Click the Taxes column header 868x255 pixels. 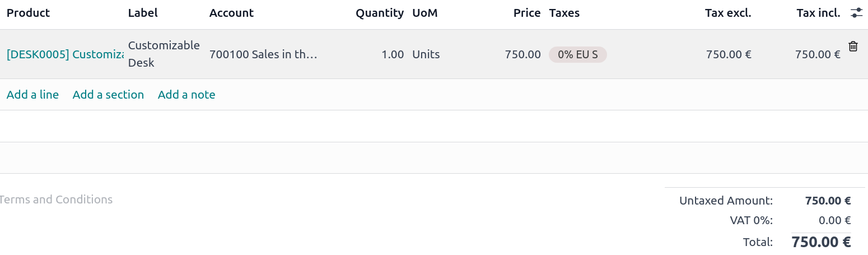click(564, 13)
